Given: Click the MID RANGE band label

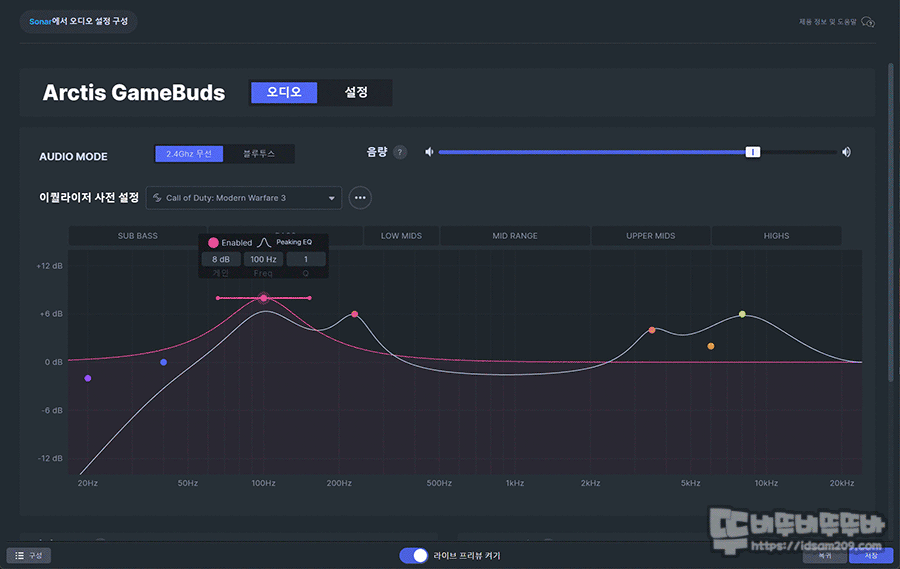Looking at the screenshot, I should point(515,236).
